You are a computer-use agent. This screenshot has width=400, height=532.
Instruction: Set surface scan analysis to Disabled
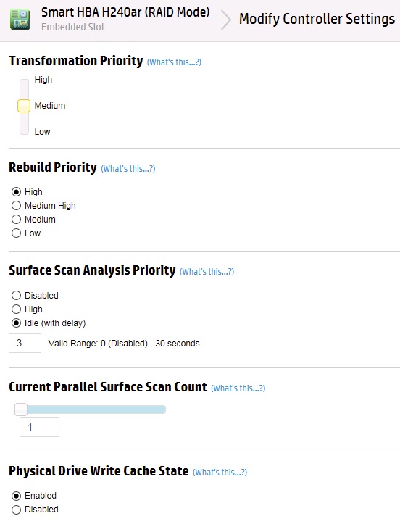16,296
